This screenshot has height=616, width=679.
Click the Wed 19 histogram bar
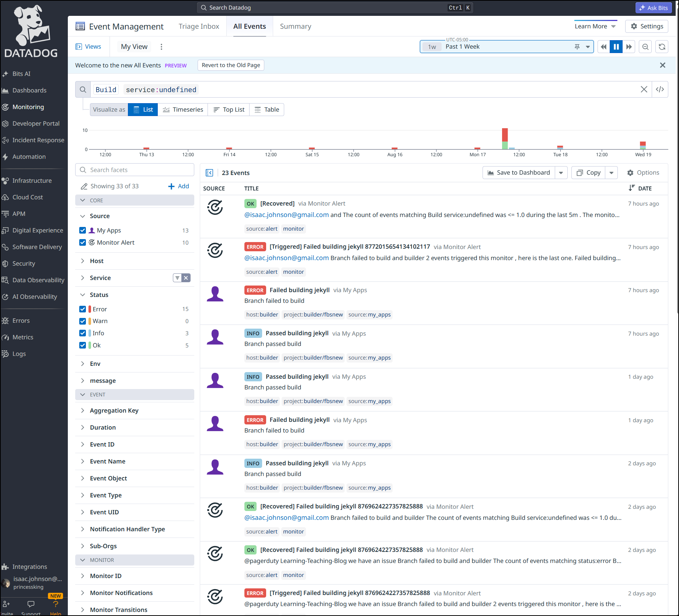point(643,145)
